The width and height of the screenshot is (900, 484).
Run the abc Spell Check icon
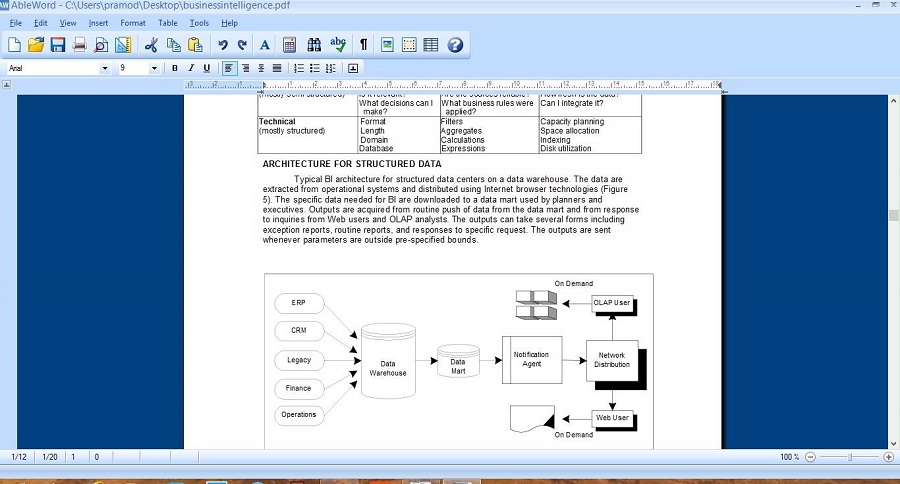tap(338, 45)
